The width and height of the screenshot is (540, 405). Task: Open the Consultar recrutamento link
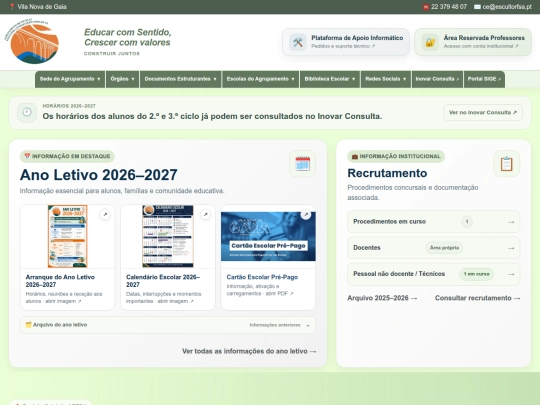[x=477, y=298]
